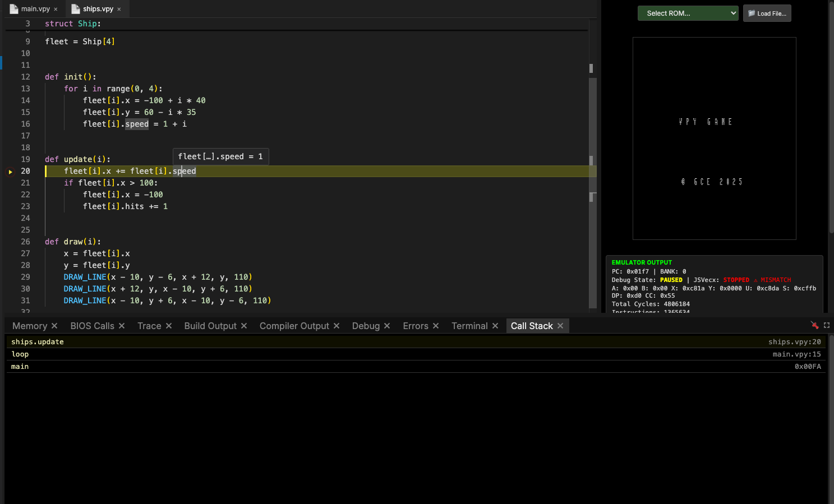Viewport: 834px width, 504px height.
Task: Click the main.vpy file icon
Action: [14, 9]
